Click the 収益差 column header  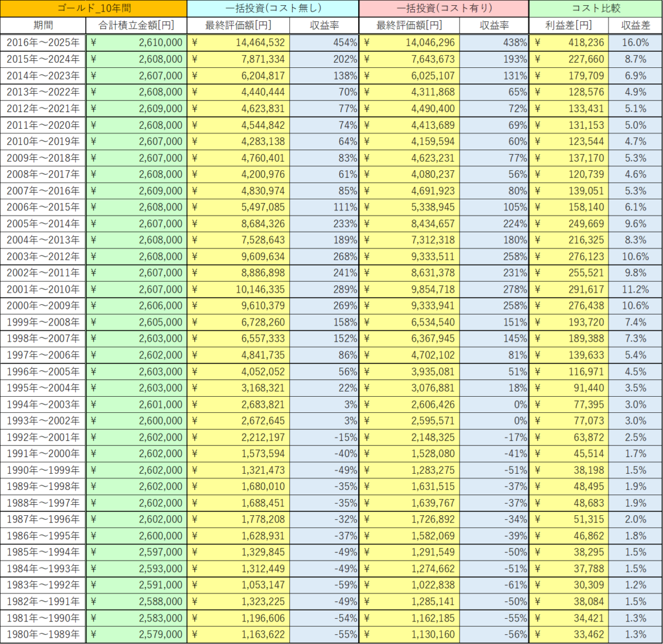click(x=635, y=25)
